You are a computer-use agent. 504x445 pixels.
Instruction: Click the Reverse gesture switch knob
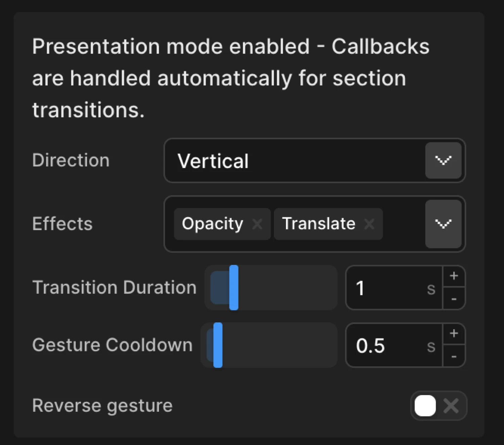click(x=425, y=406)
